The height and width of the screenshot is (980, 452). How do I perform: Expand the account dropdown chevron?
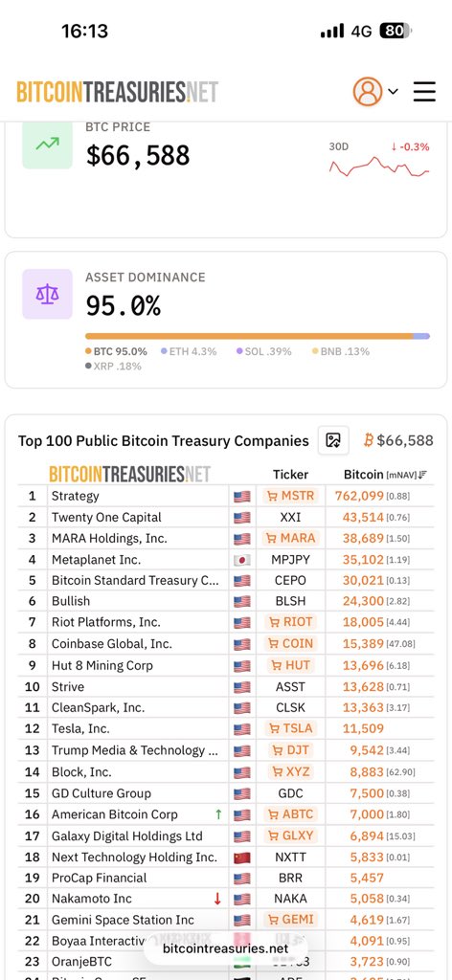393,92
